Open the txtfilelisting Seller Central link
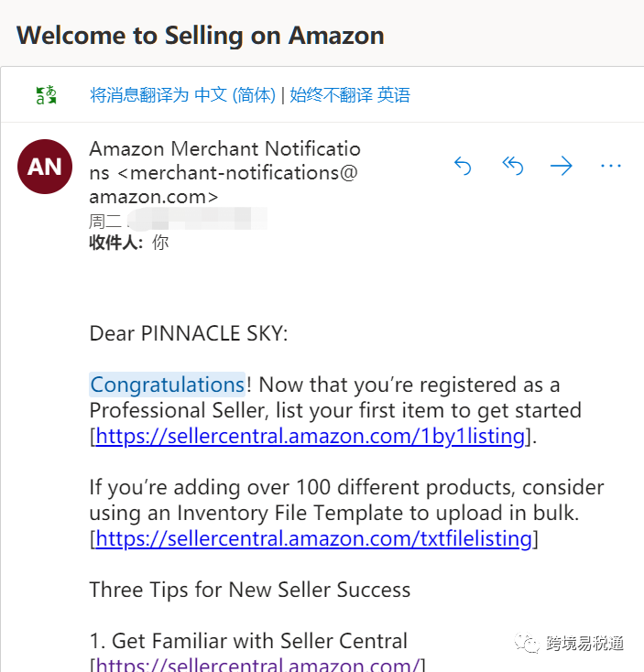 pyautogui.click(x=313, y=538)
